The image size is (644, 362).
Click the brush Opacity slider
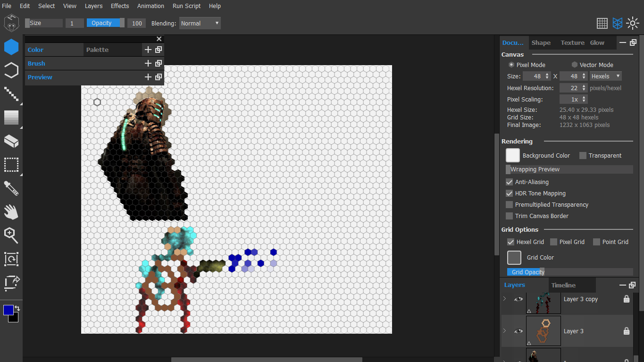(x=106, y=23)
